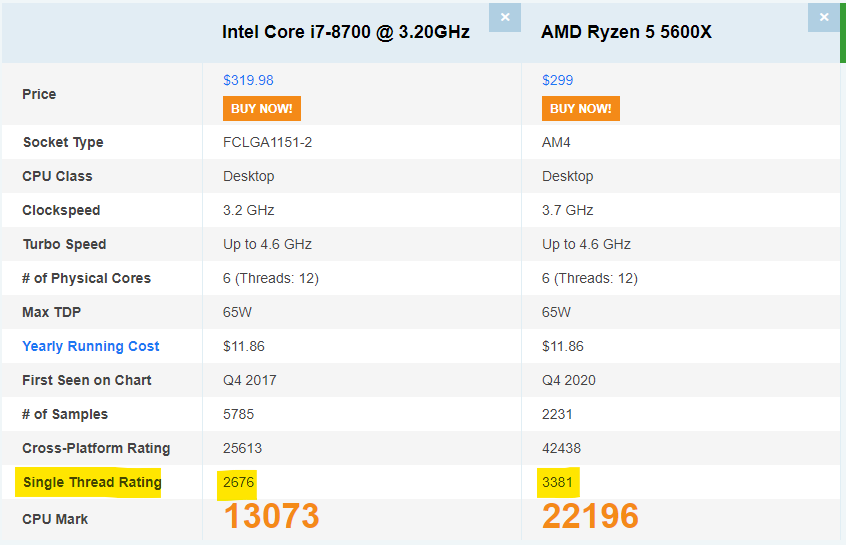Select the Price row label
846x545 pixels.
39,94
